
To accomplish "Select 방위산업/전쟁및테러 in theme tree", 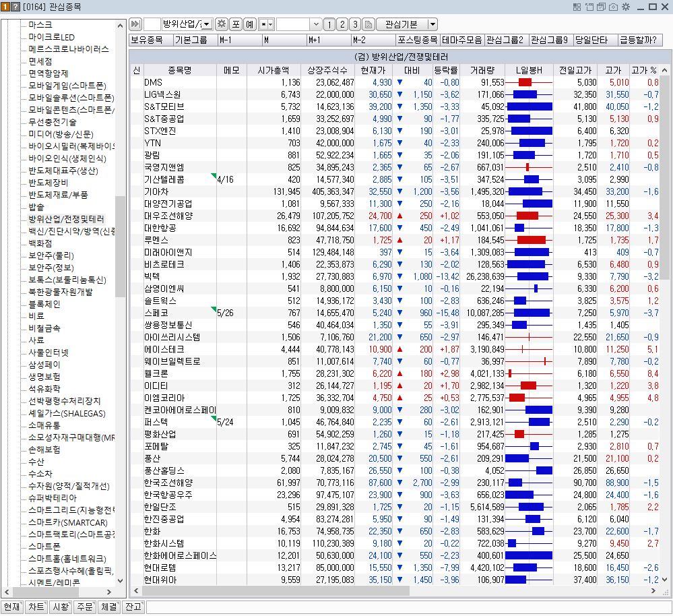I will pyautogui.click(x=66, y=219).
